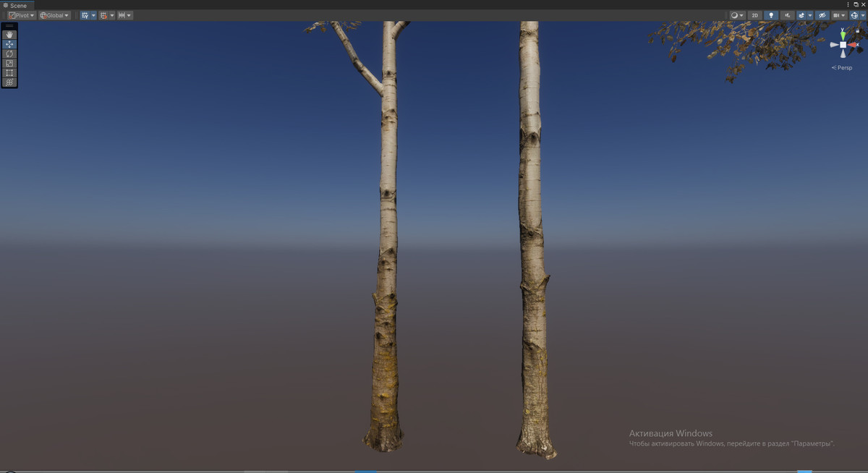Open the camera settings icon in Scene toolbar
The image size is (868, 473).
click(x=837, y=15)
